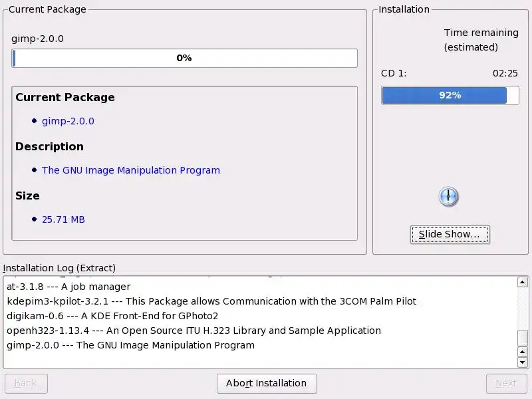Click the disabled Back button
Image resolution: width=532 pixels, height=399 pixels.
[x=26, y=384]
